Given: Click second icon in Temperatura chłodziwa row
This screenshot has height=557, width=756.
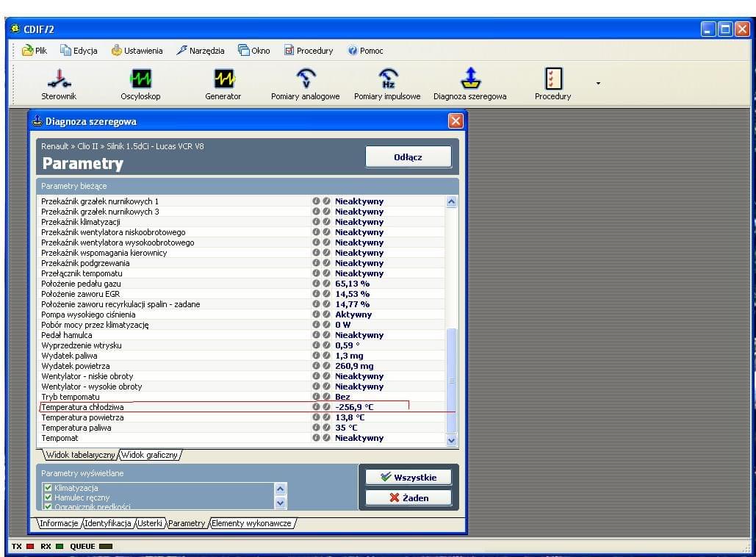Looking at the screenshot, I should 326,407.
